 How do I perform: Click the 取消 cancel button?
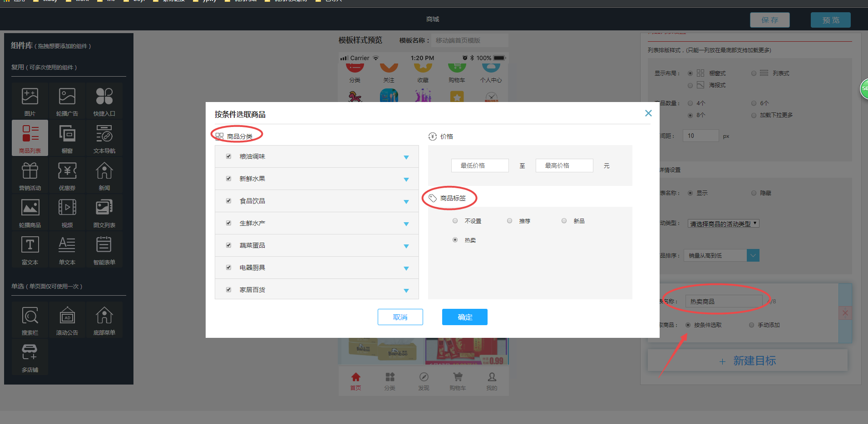coord(400,317)
